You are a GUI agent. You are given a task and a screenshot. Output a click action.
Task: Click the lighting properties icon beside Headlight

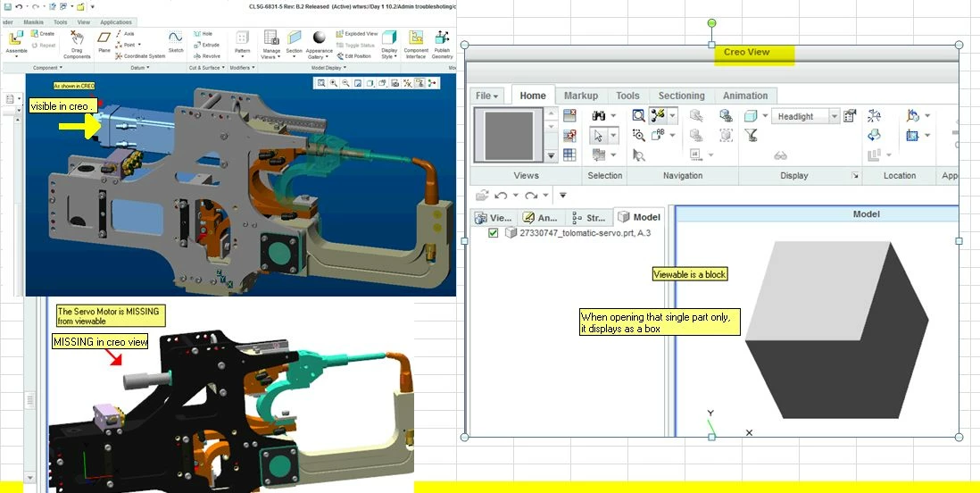pyautogui.click(x=850, y=116)
